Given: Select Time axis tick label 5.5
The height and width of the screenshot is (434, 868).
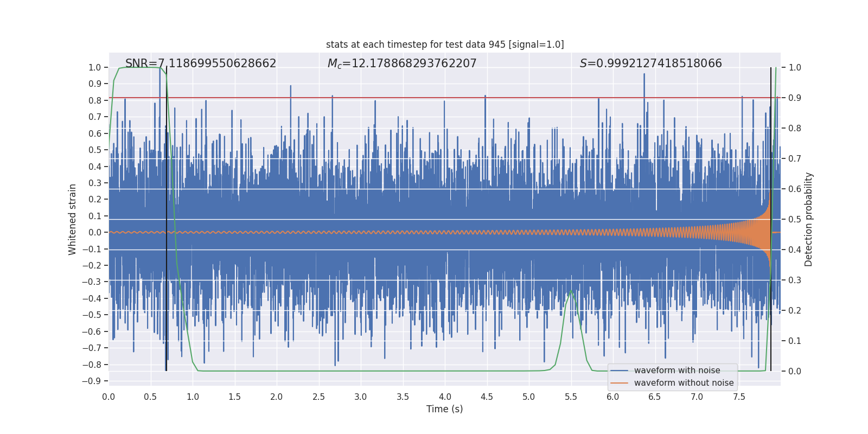Looking at the screenshot, I should tap(571, 397).
